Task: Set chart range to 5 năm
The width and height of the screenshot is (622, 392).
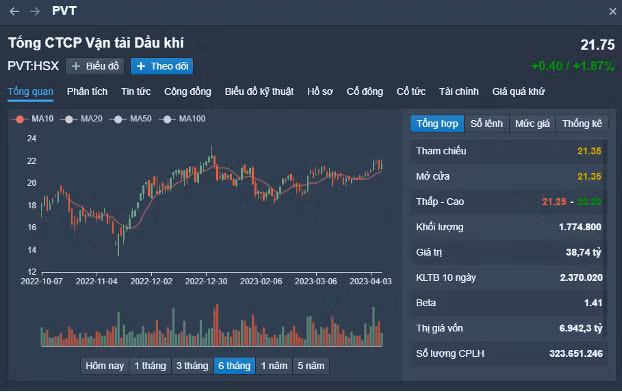Action: [x=311, y=366]
